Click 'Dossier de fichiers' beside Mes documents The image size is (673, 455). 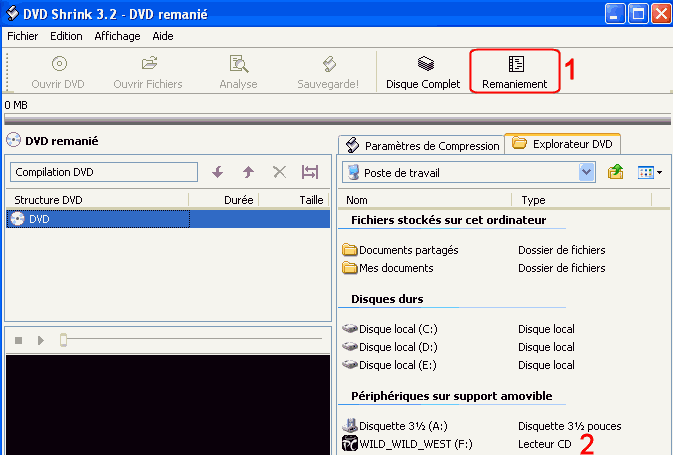point(561,268)
